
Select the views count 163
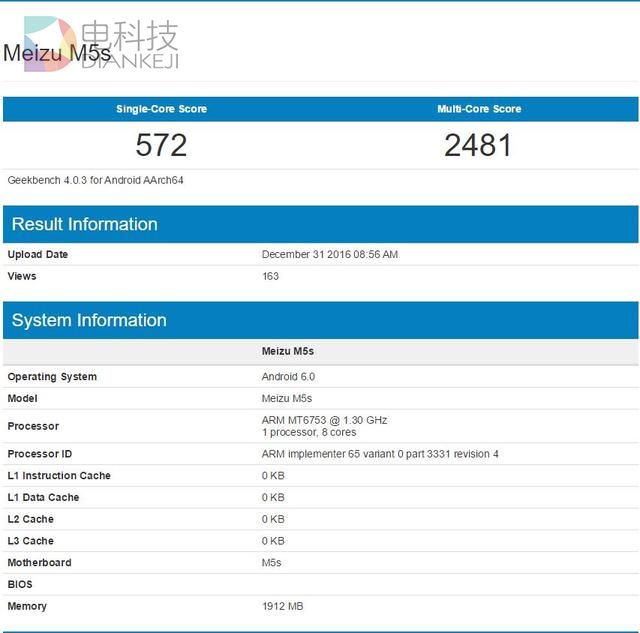coord(270,276)
